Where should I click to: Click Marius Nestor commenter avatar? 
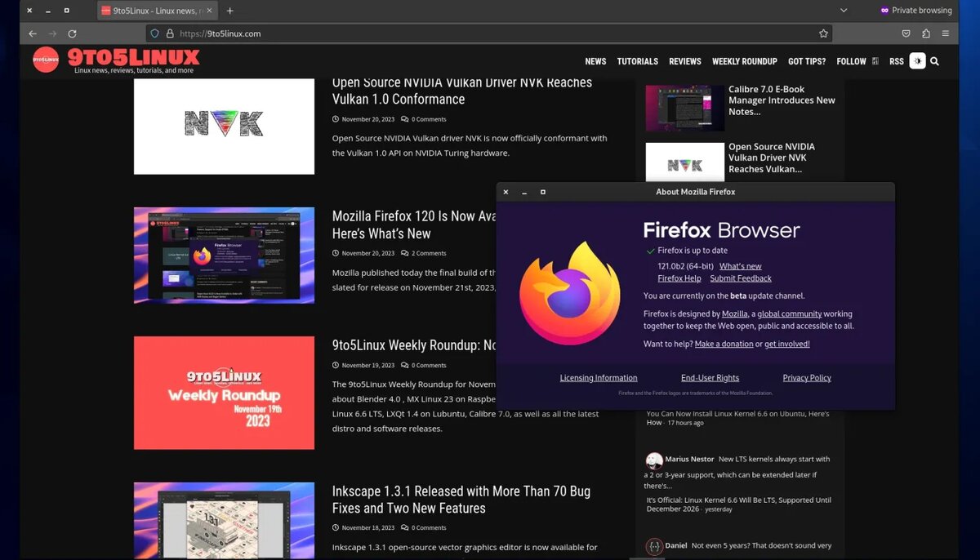[x=654, y=460]
